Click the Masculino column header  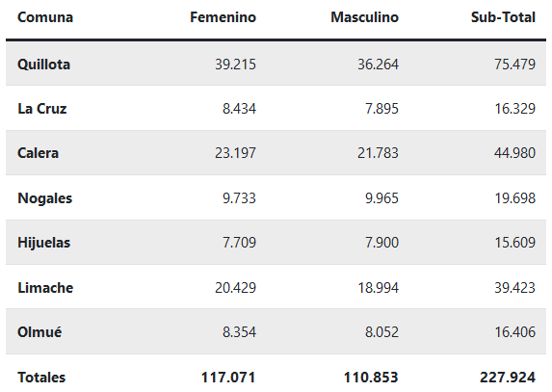pyautogui.click(x=364, y=17)
